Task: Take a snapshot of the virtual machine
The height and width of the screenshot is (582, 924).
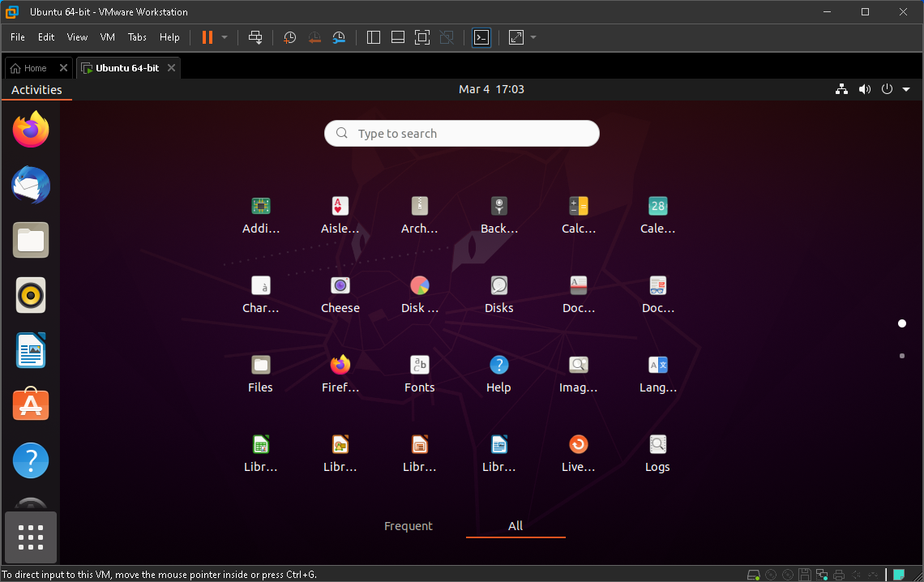Action: tap(289, 37)
